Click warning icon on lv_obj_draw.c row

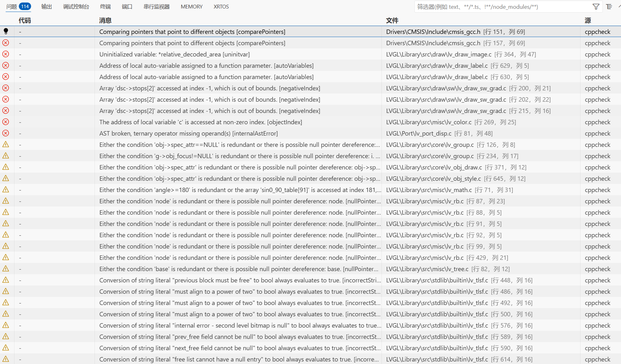point(6,167)
